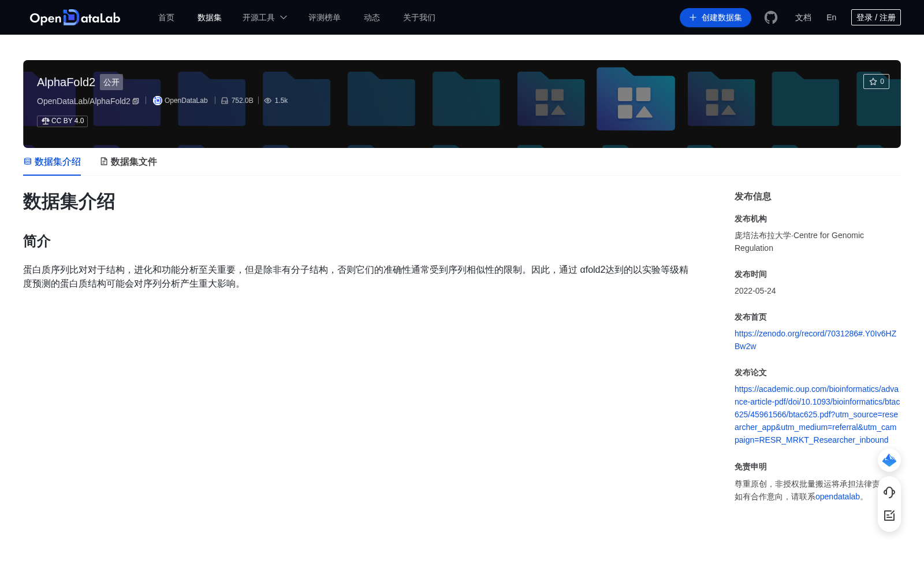Click the CC BY 4.0 license badge

tap(62, 121)
